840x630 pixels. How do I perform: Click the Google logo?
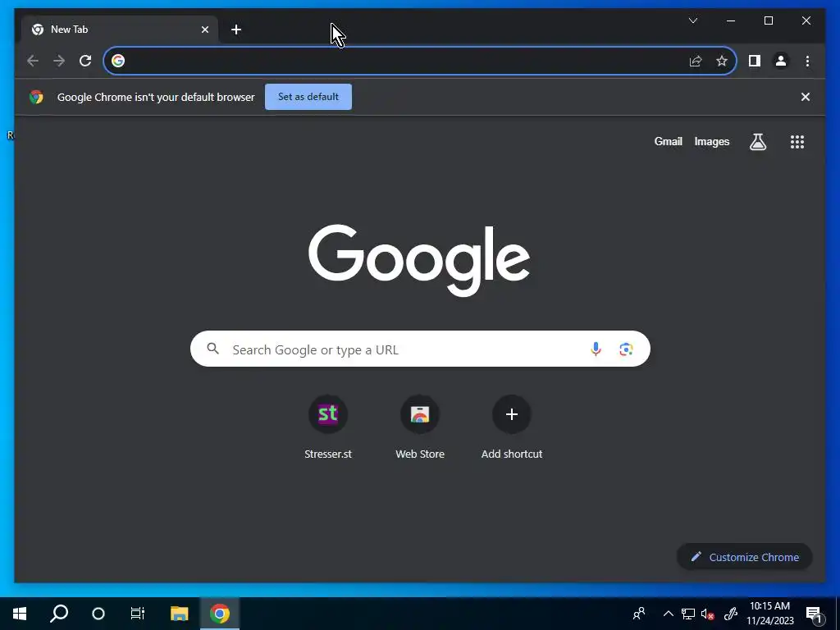[x=419, y=260]
